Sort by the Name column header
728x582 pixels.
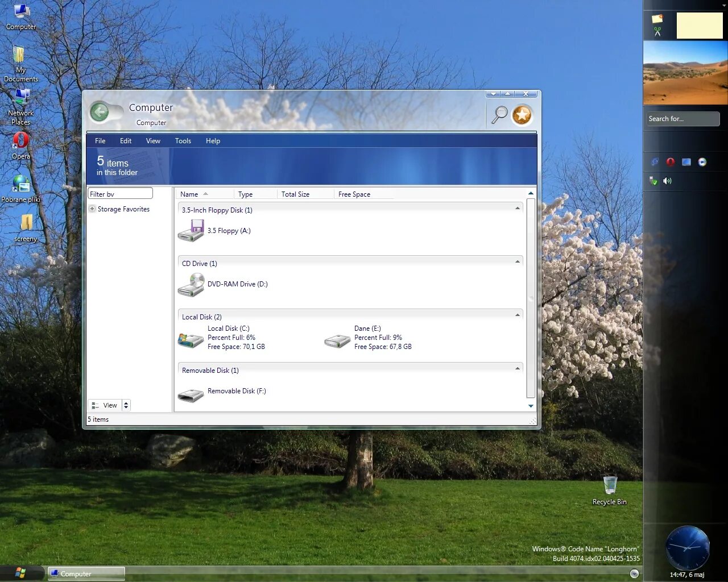coord(205,194)
